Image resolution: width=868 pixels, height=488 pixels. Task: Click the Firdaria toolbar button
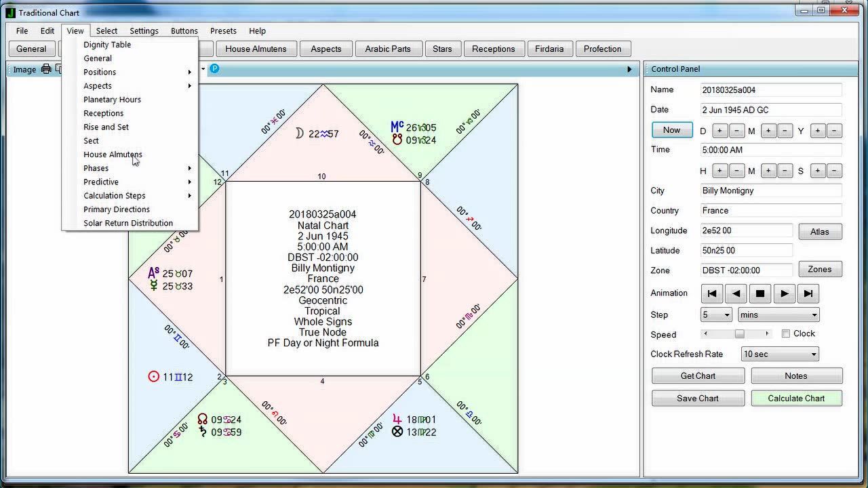click(x=549, y=49)
